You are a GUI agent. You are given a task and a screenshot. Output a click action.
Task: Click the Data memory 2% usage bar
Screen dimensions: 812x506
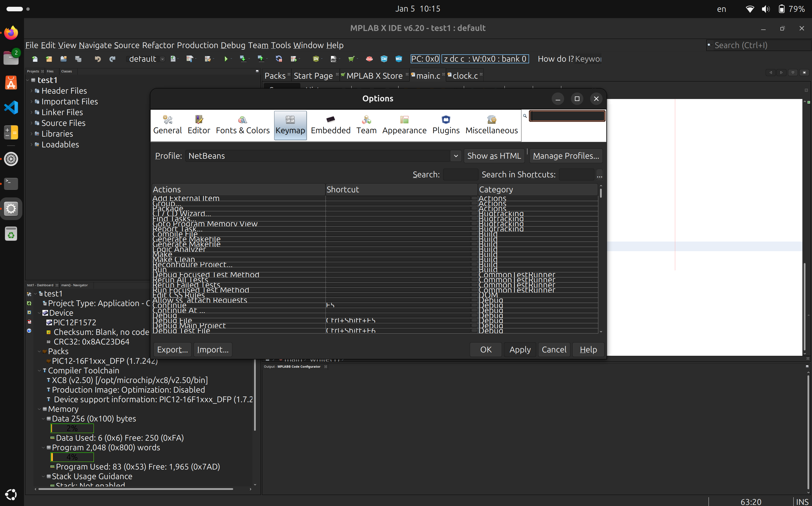point(72,428)
